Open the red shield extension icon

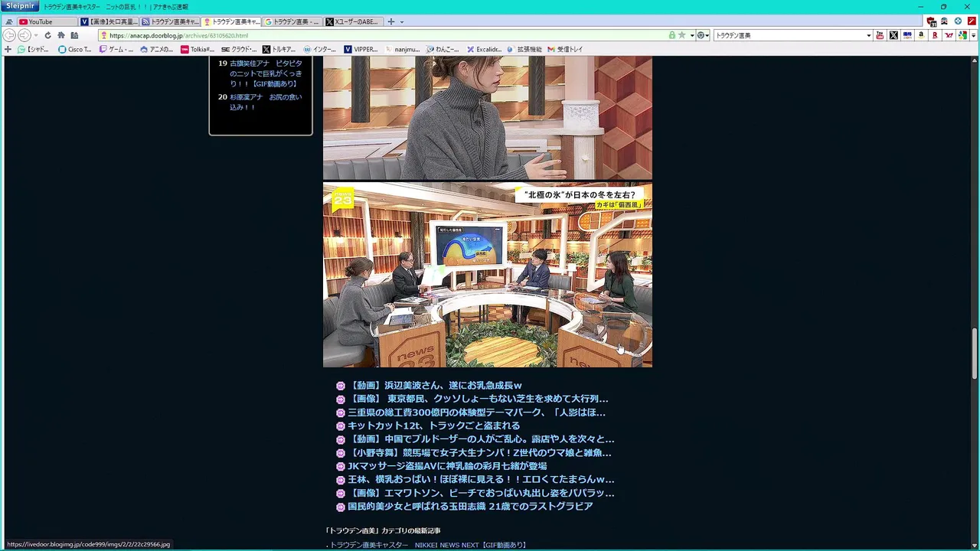pyautogui.click(x=931, y=21)
